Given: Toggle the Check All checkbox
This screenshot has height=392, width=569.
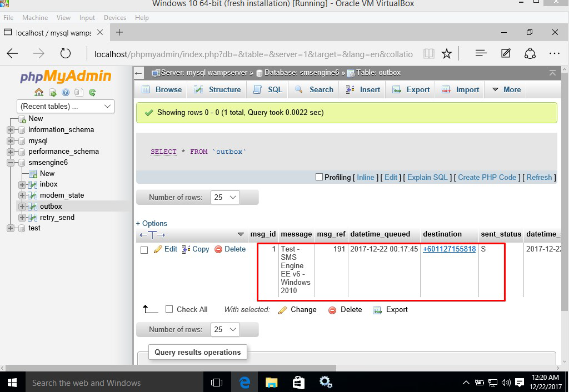Looking at the screenshot, I should (x=169, y=309).
